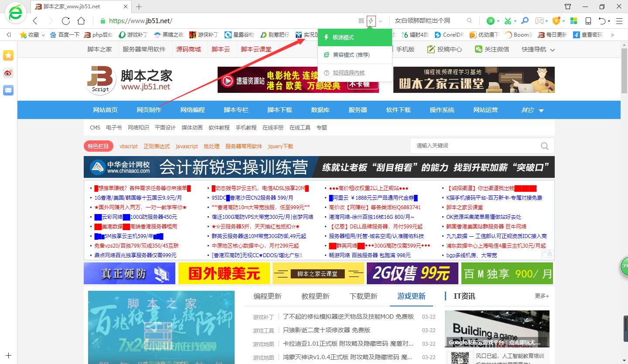628x364 pixels.
Task: Expand the undo history dropdown arrow
Action: click(x=609, y=21)
